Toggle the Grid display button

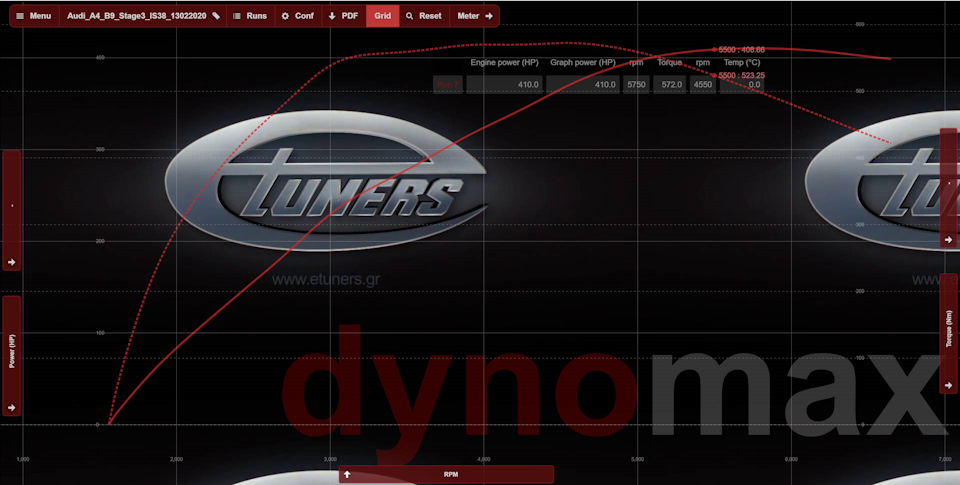383,16
